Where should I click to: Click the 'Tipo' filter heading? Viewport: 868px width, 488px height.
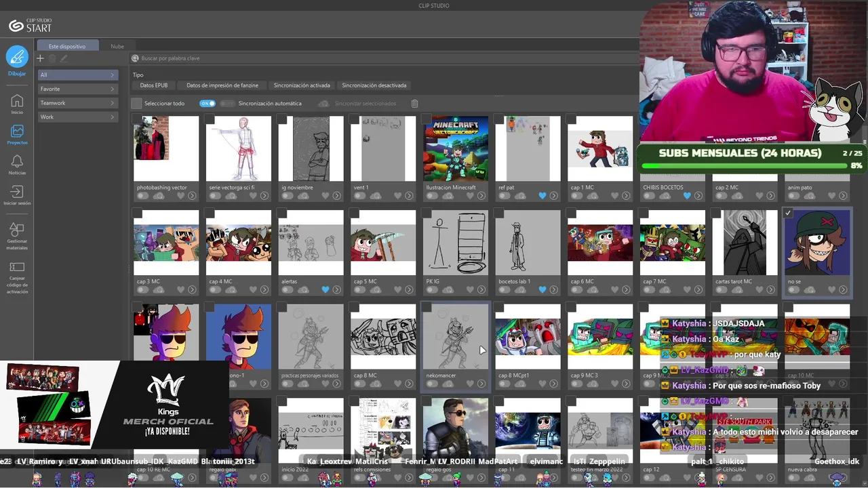point(138,75)
